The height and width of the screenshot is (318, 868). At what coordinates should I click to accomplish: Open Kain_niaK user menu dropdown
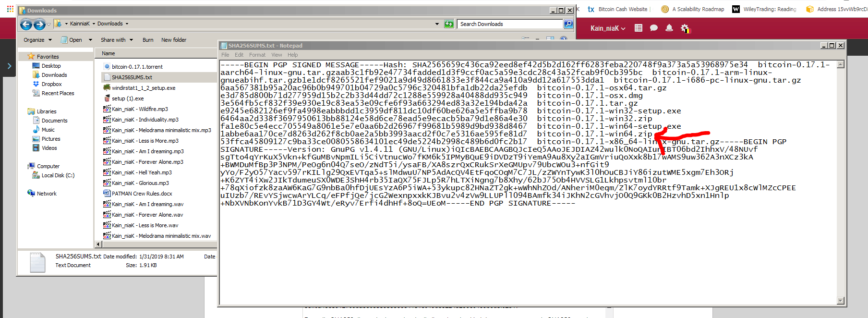click(608, 28)
